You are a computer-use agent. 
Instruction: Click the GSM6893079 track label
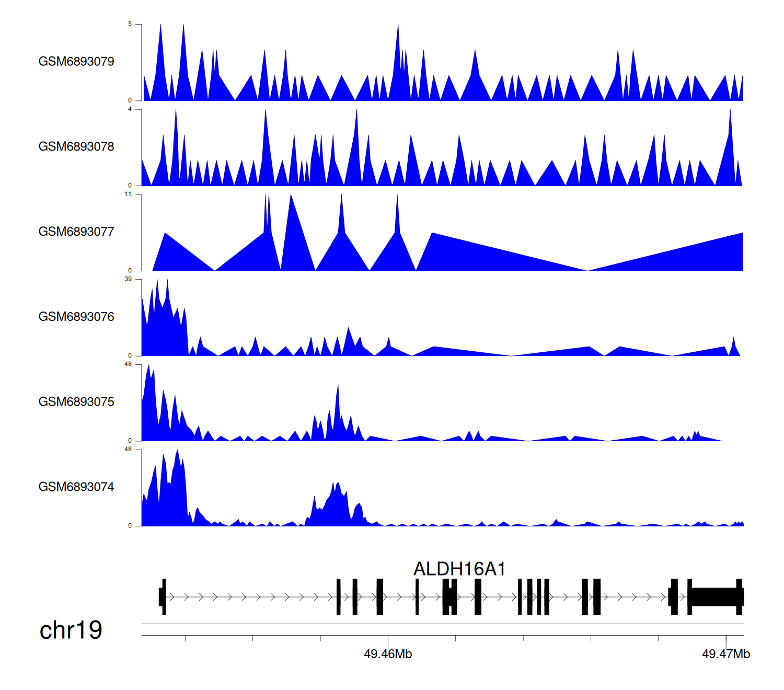tap(76, 62)
